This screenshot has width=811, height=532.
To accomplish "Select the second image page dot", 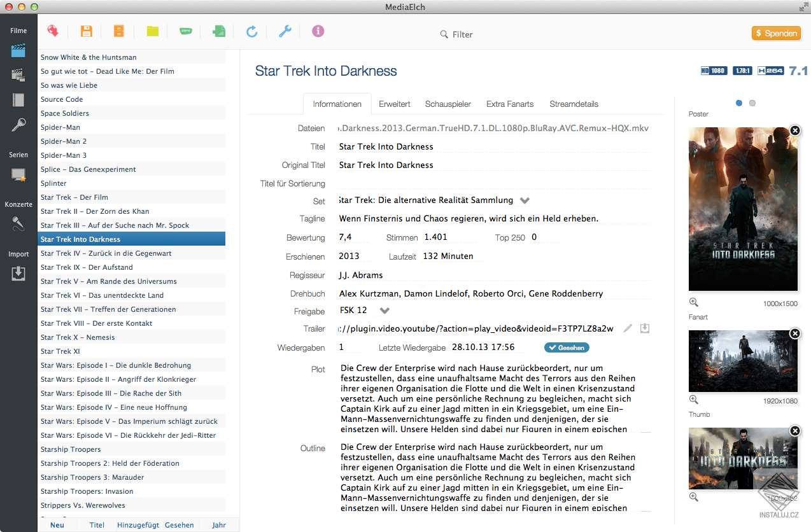I will click(x=752, y=103).
